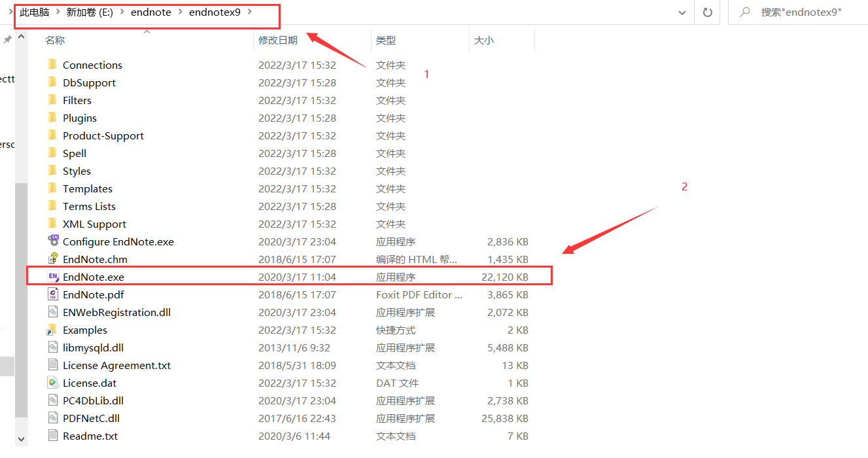868x458 pixels.
Task: Click the Configure EndNote.exe gear icon
Action: coord(53,241)
